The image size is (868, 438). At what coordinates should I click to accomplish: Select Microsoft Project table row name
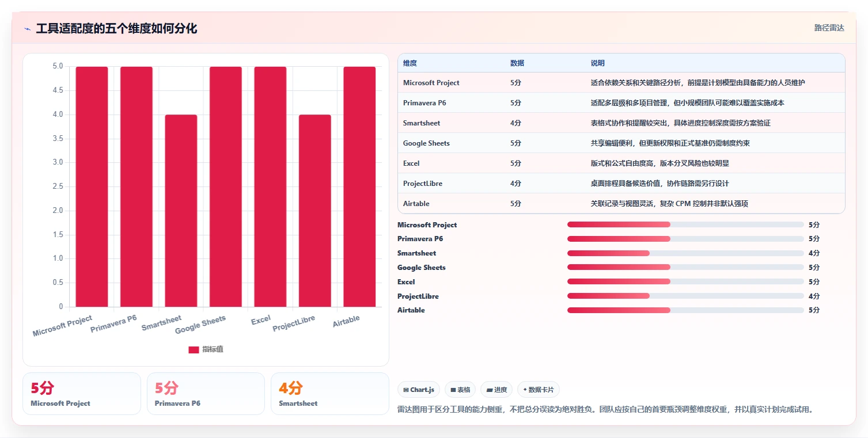(431, 83)
